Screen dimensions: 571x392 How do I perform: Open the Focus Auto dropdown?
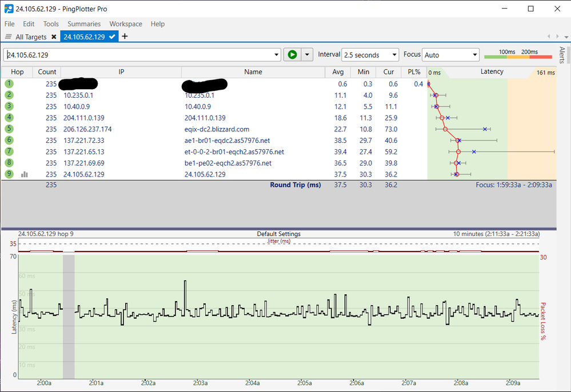(474, 55)
